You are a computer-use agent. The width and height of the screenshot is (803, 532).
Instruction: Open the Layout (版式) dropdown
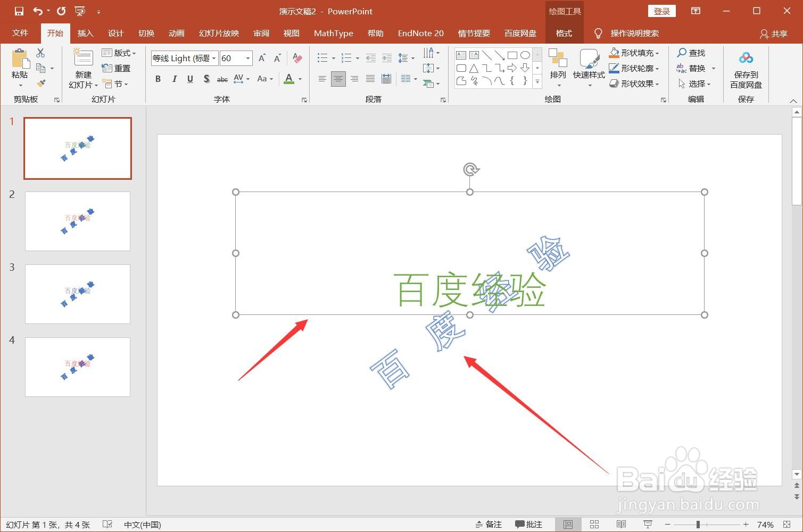tap(119, 53)
